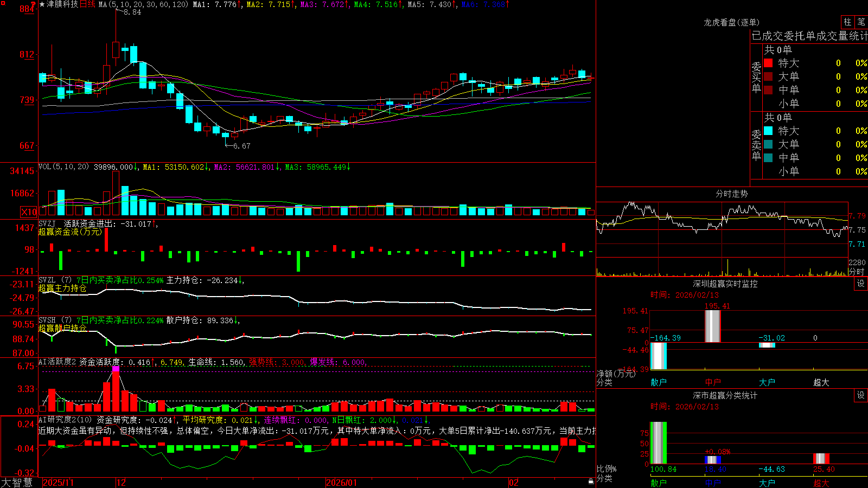
Task: Click the lock icon at chart bottom-right
Action: pos(591,481)
